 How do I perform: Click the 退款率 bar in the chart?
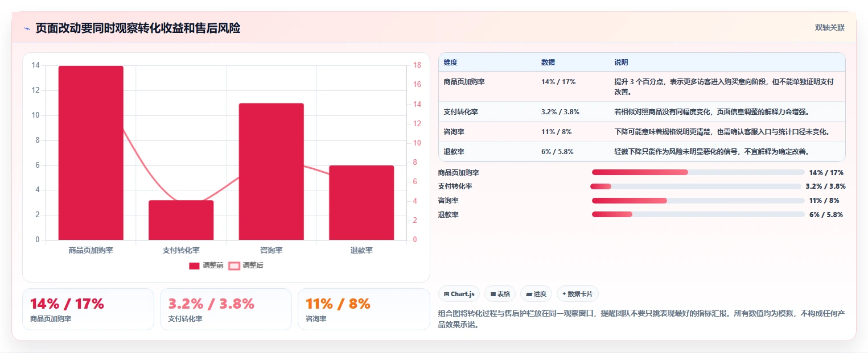point(361,202)
